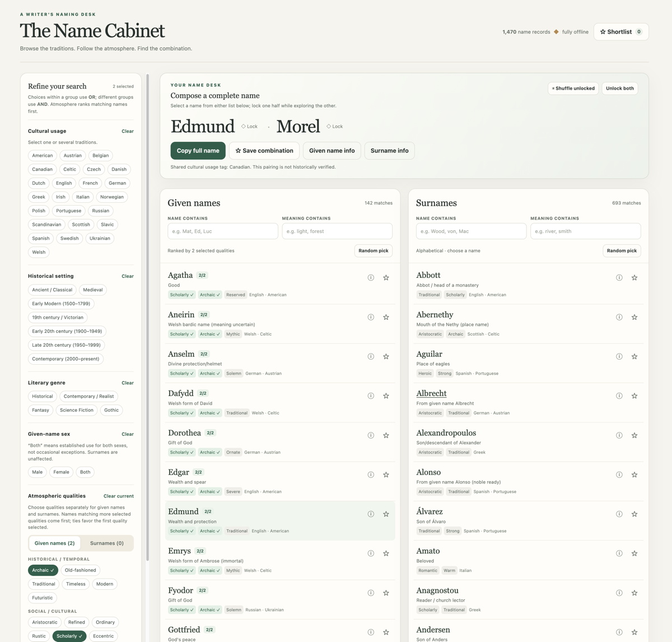
Task: Select the given name Emrys
Action: tap(179, 551)
